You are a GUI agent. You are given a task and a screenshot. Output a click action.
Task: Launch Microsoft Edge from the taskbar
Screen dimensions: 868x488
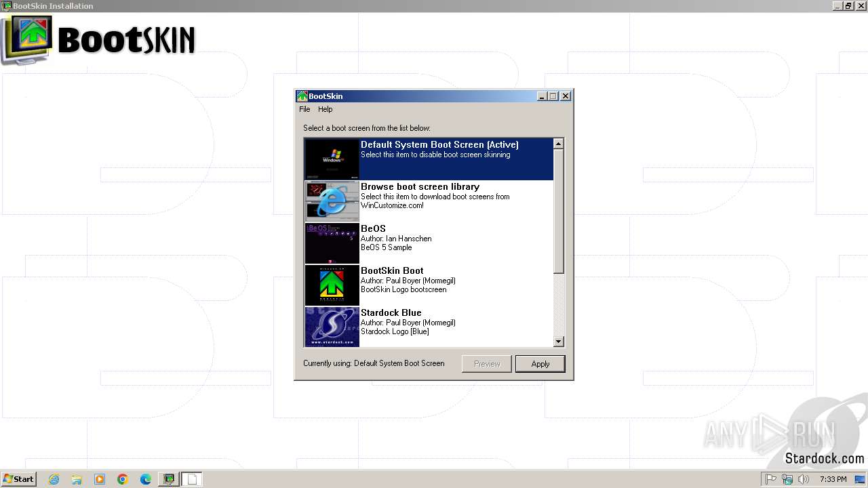(x=146, y=479)
